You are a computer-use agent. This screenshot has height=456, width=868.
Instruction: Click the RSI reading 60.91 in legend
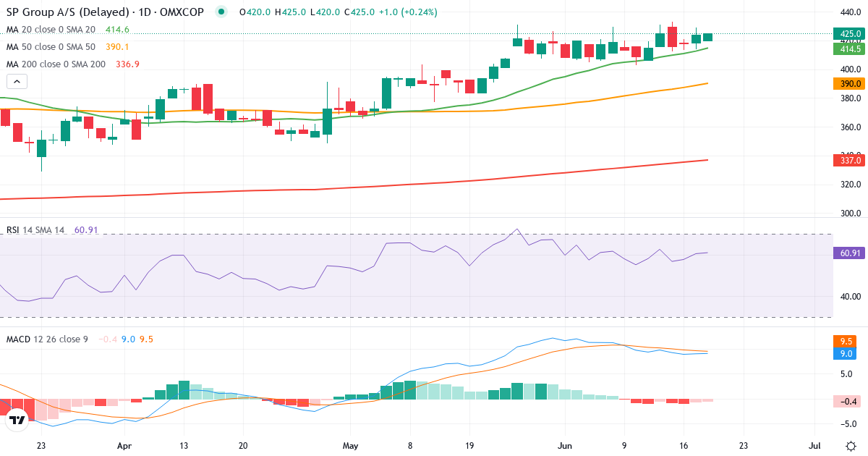pos(85,230)
